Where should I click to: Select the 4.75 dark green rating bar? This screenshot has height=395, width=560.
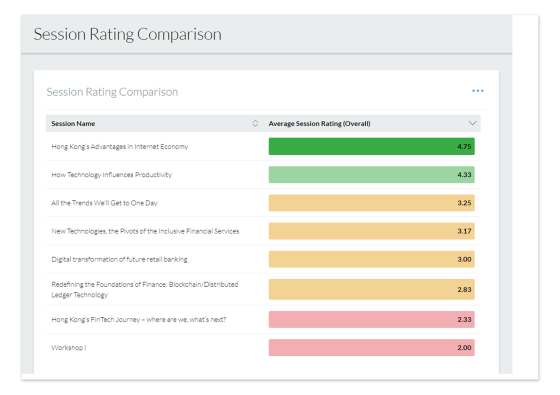pos(371,146)
